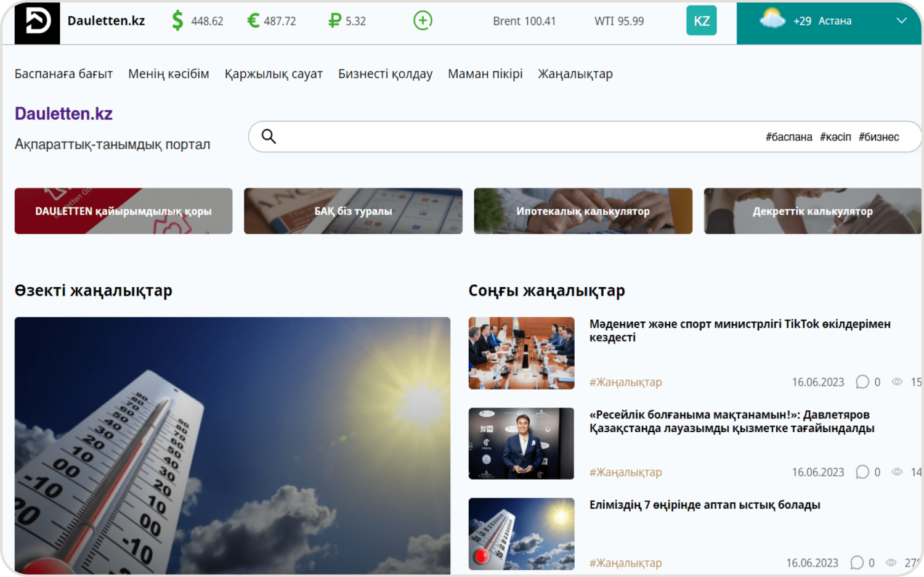Screen dimensions: 924x577
Task: Select the #баспана hashtag
Action: tap(789, 137)
